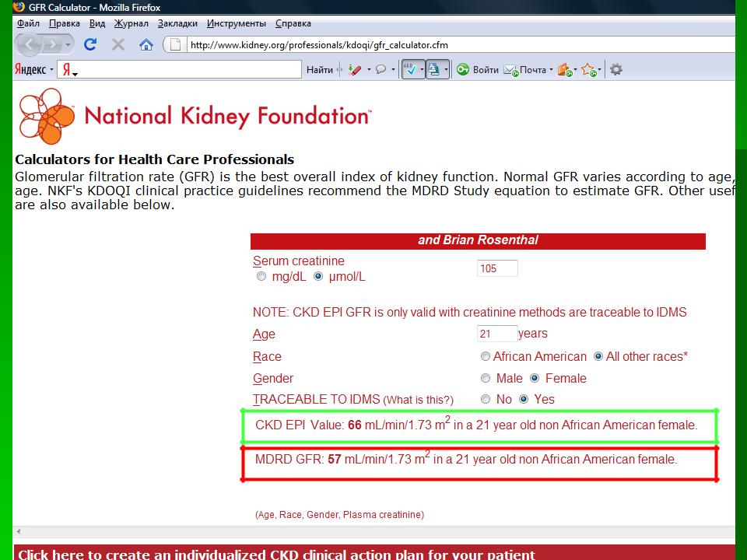The height and width of the screenshot is (560, 747).
Task: Select the Male gender radio button
Action: (x=485, y=378)
